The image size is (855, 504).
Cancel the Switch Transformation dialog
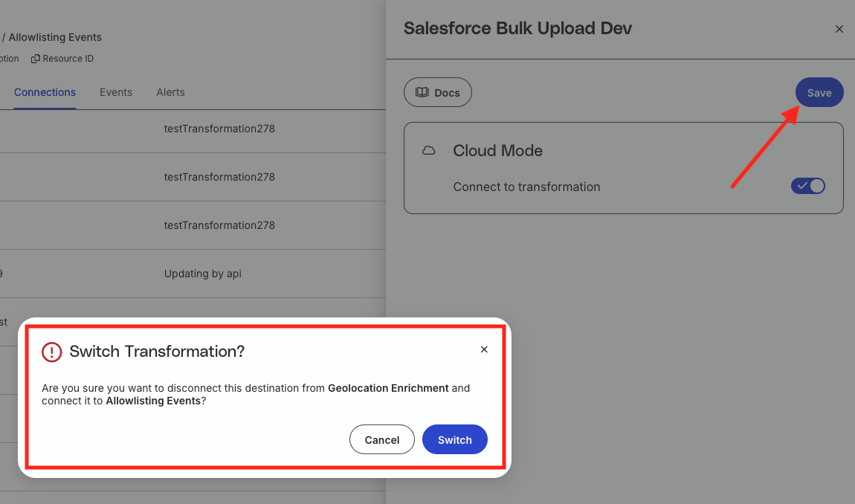pos(381,439)
